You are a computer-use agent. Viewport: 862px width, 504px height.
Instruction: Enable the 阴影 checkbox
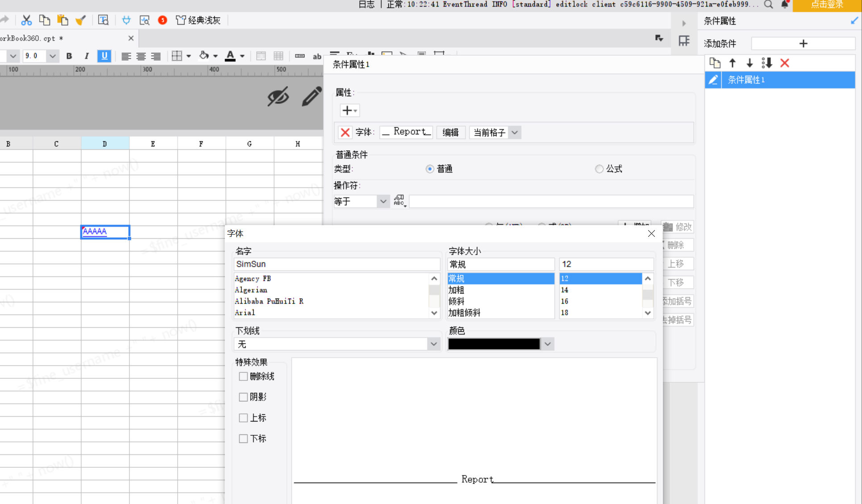243,397
